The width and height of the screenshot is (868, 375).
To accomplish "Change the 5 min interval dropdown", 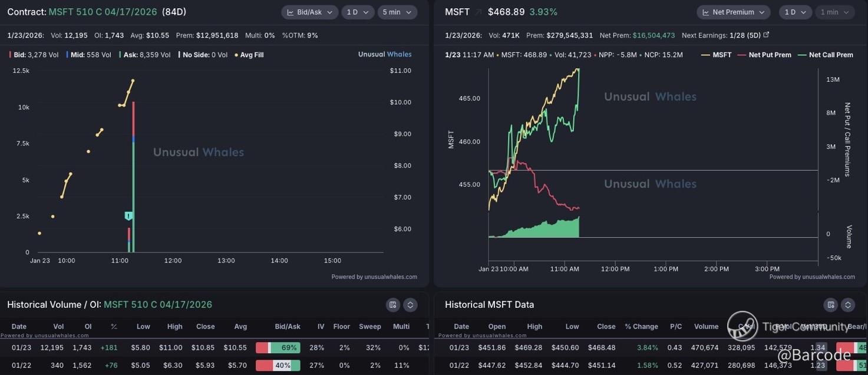I will (x=397, y=12).
